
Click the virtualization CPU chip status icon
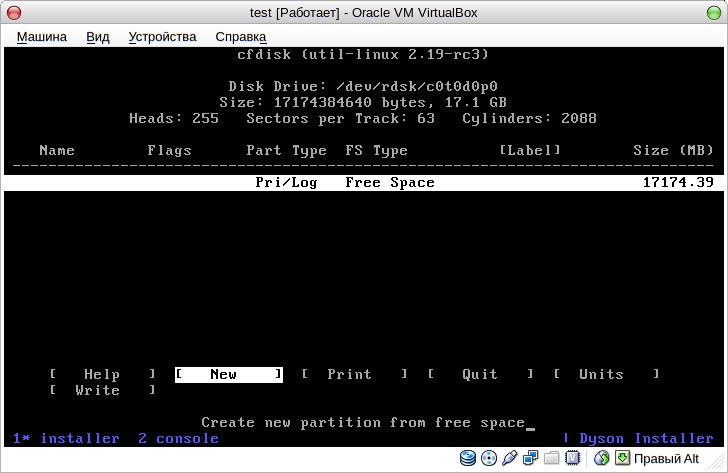[572, 458]
